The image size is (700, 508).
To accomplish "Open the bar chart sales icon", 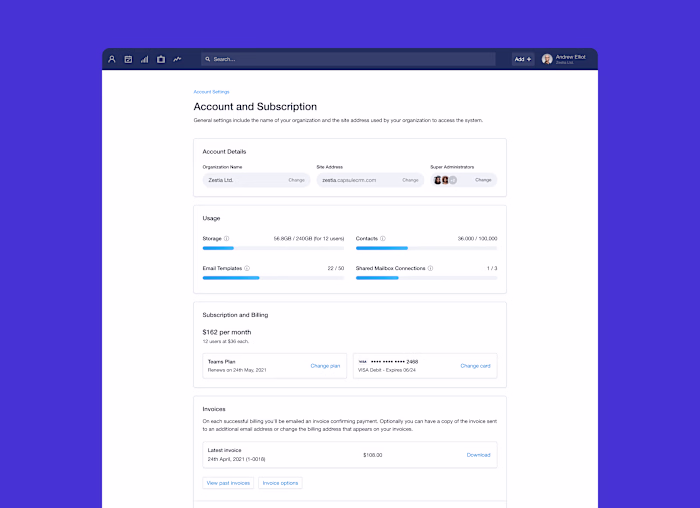I will click(x=145, y=59).
